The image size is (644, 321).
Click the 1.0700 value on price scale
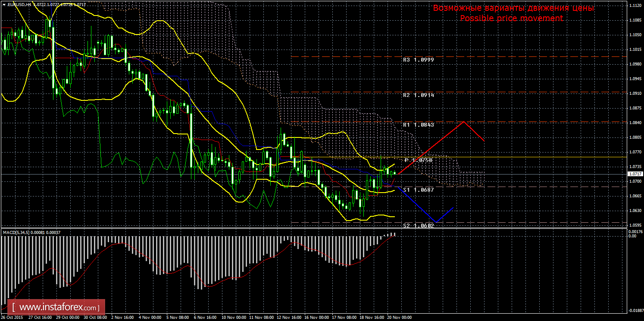point(635,181)
